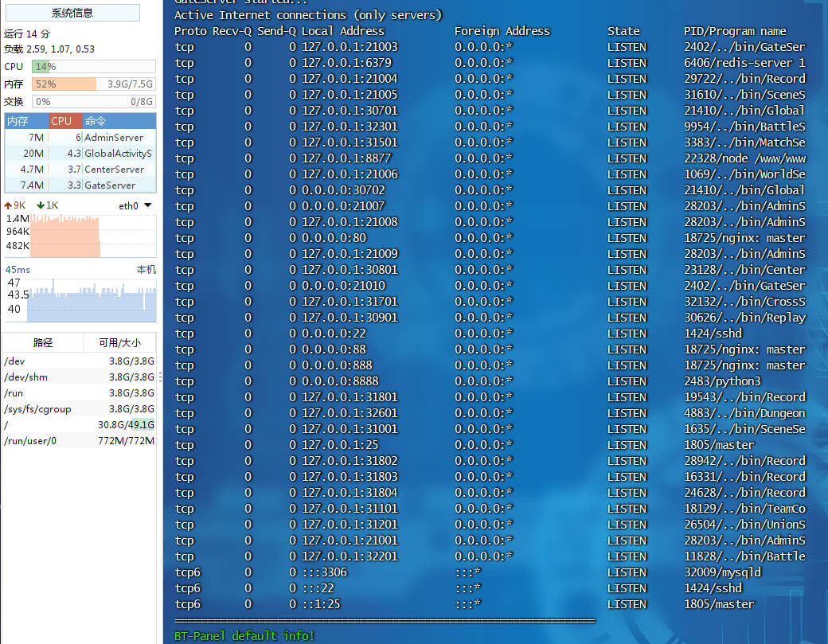Click the 30.8G/49.1G root disk usage value

coord(127,424)
